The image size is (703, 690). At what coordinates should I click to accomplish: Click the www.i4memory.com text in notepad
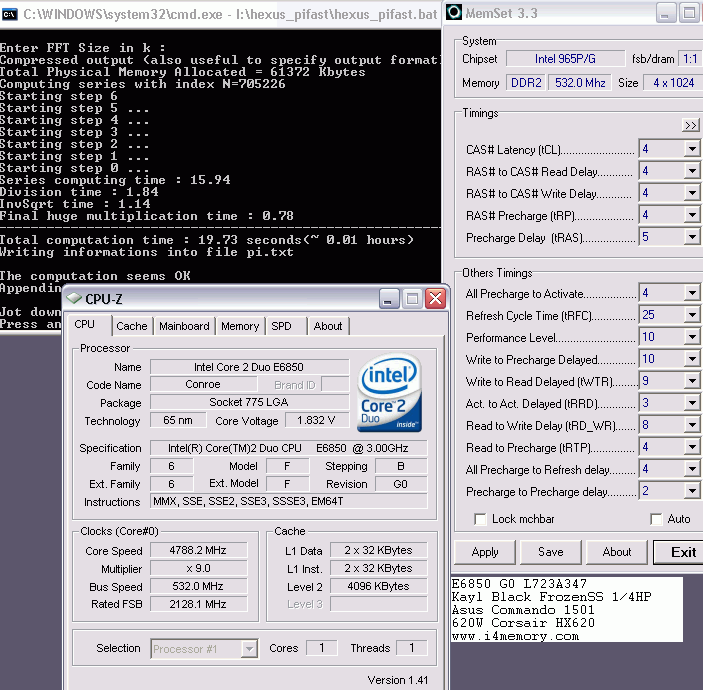point(515,636)
